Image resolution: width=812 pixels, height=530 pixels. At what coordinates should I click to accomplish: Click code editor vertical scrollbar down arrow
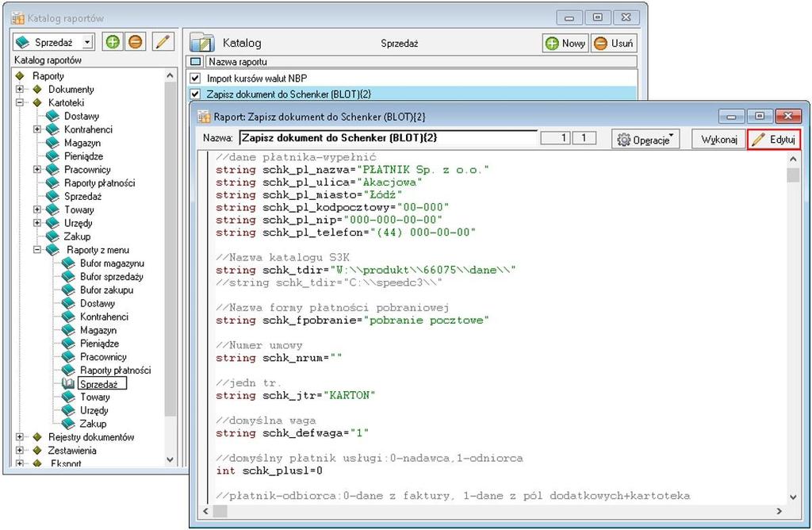[x=793, y=497]
